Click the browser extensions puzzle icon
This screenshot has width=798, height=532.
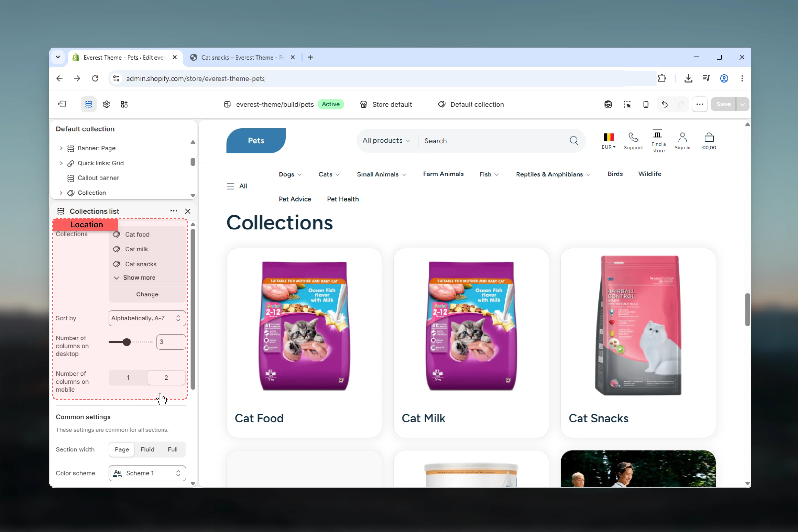[662, 78]
